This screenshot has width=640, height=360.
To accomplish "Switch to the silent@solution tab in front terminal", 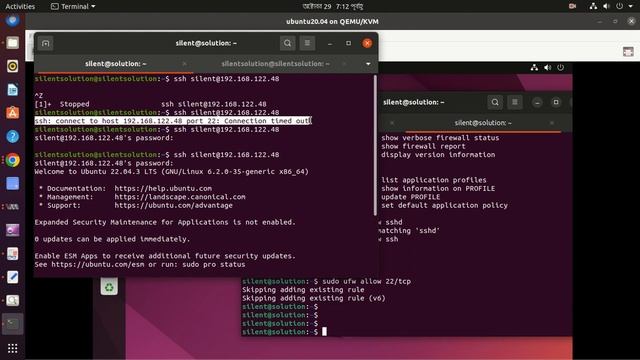I will [116, 64].
